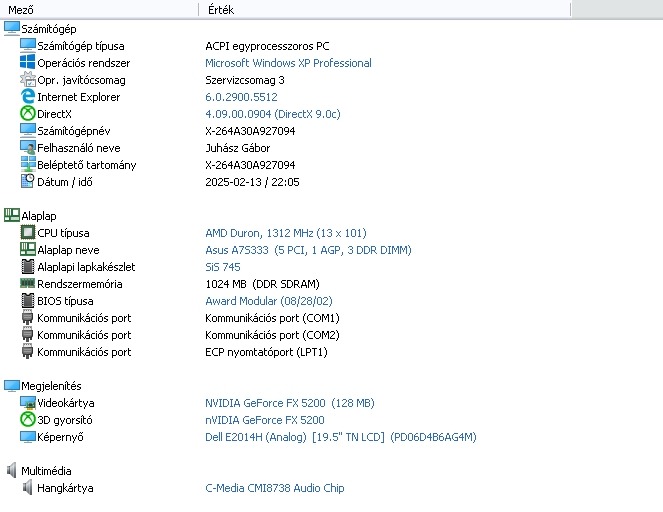Select the Multimédia group header
The width and height of the screenshot is (663, 512).
(x=46, y=471)
